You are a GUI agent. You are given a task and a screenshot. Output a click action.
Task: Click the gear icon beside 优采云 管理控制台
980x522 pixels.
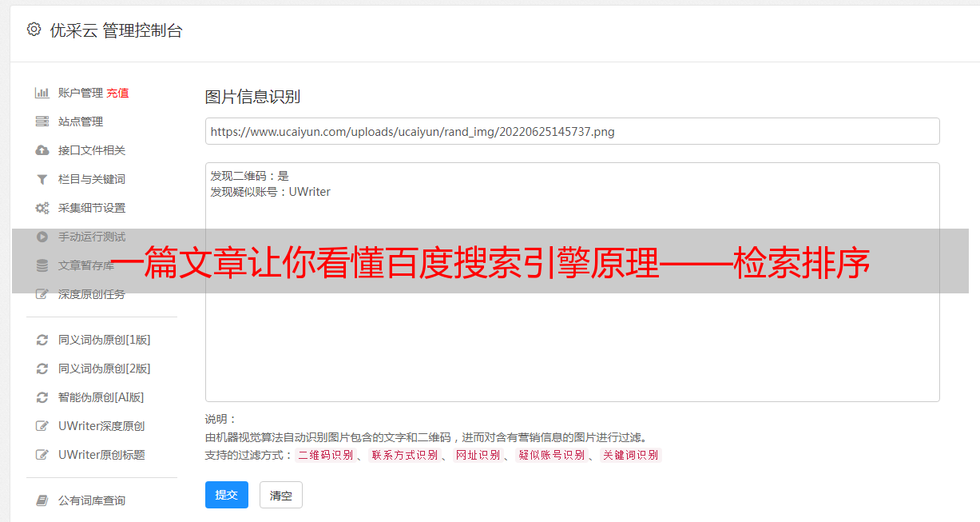tap(34, 30)
